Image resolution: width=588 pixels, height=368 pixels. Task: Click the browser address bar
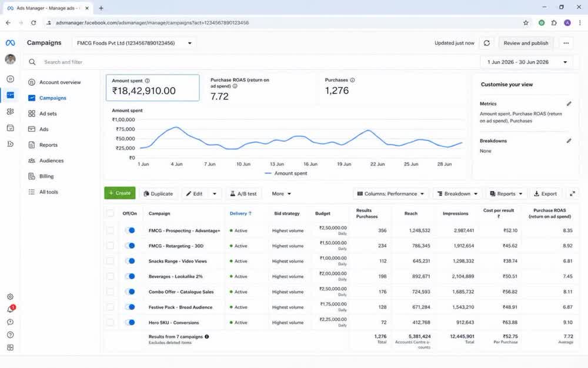pos(281,23)
